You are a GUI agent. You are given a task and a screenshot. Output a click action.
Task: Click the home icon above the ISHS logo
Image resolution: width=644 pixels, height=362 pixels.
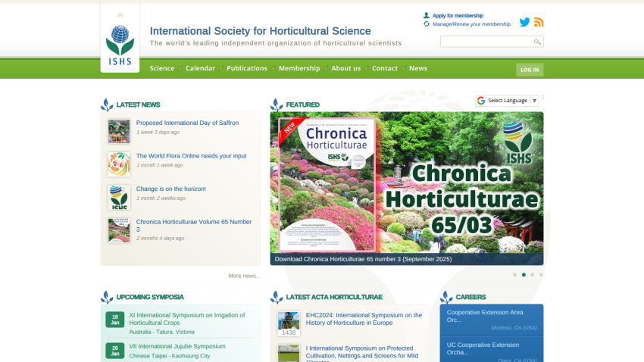pos(120,15)
